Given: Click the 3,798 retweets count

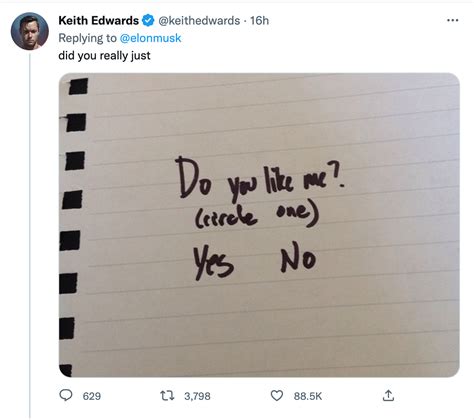Looking at the screenshot, I should 197,396.
